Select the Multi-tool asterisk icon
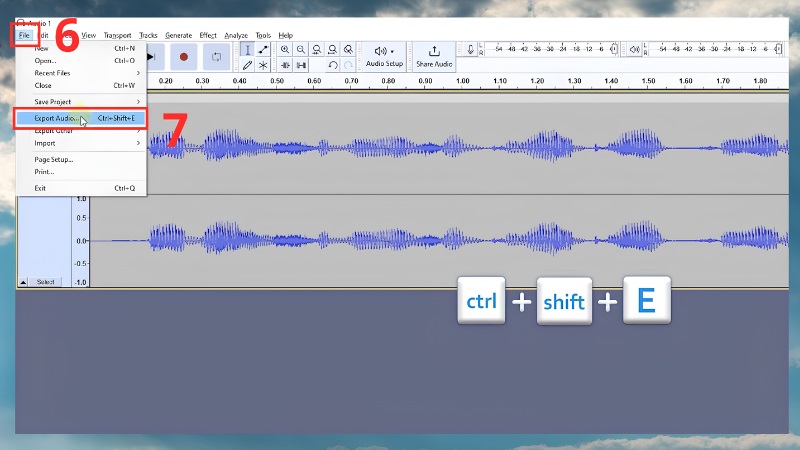800x450 pixels. [263, 65]
